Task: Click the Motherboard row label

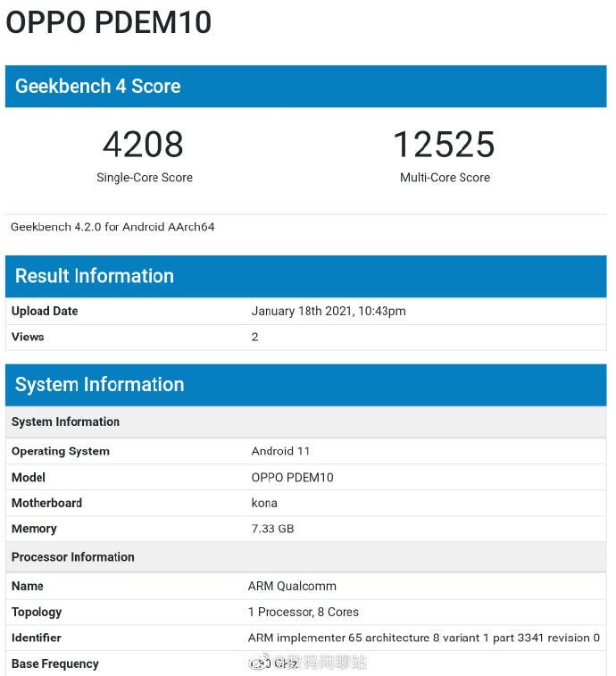Action: click(x=46, y=503)
